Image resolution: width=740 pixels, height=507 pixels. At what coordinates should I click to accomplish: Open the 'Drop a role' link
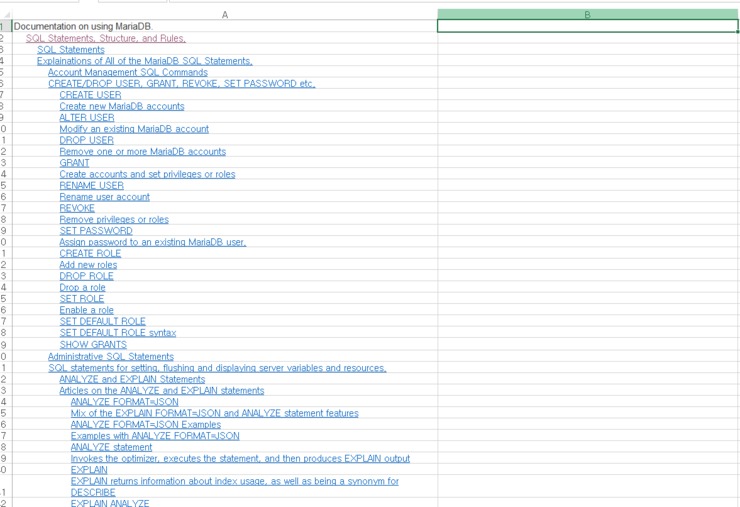pos(82,287)
